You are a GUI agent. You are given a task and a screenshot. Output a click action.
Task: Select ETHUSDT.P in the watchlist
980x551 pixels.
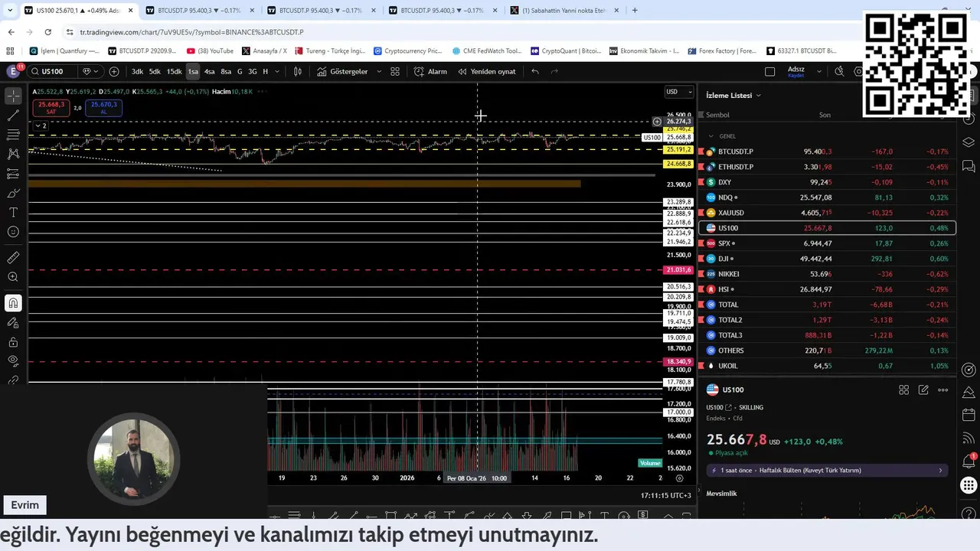click(827, 167)
